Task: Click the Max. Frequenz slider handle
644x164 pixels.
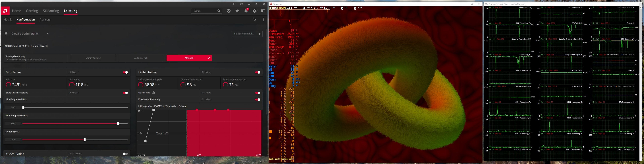Action: pos(118,124)
